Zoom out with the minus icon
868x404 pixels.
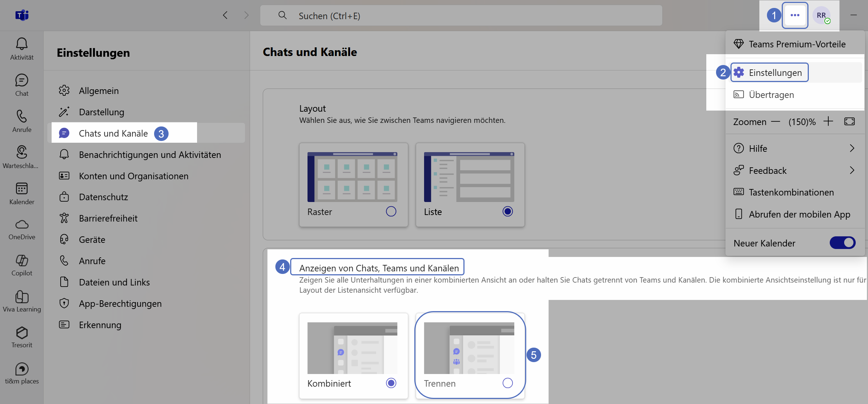point(776,122)
